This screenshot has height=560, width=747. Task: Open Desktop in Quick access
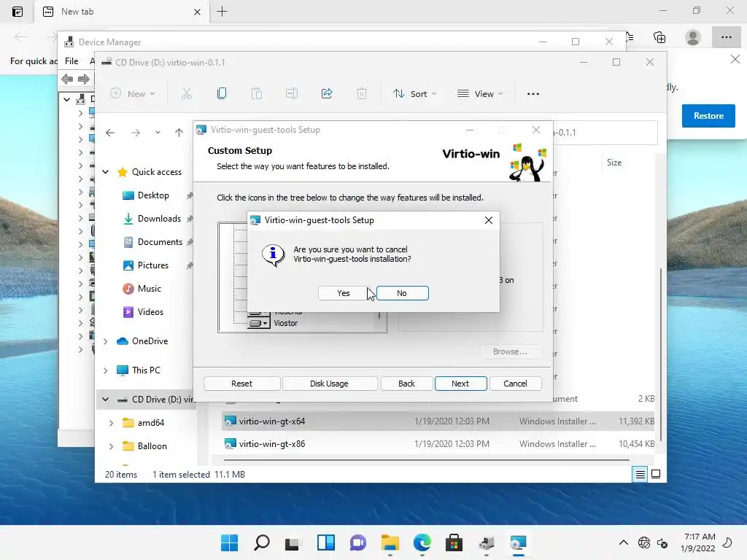[152, 195]
